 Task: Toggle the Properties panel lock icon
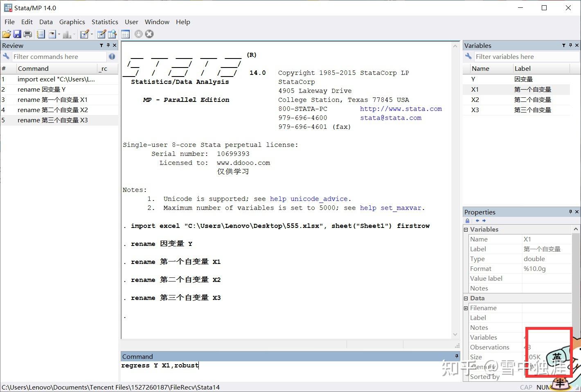(468, 221)
